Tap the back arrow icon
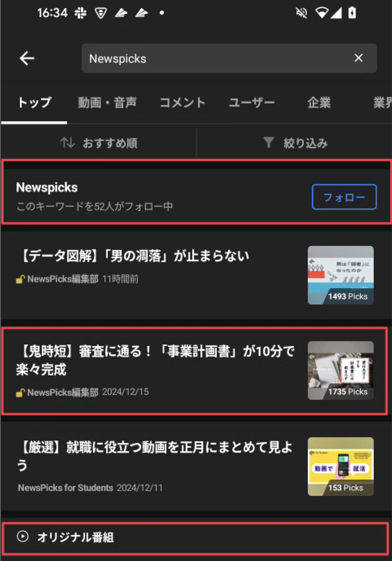Screen dimensions: 392x561 [27, 58]
